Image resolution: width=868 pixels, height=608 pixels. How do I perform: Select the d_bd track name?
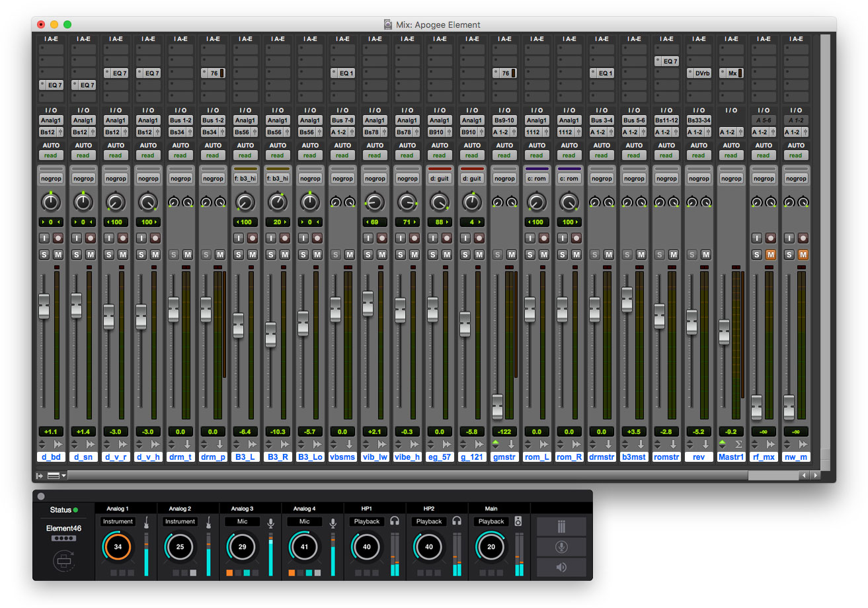pos(51,456)
